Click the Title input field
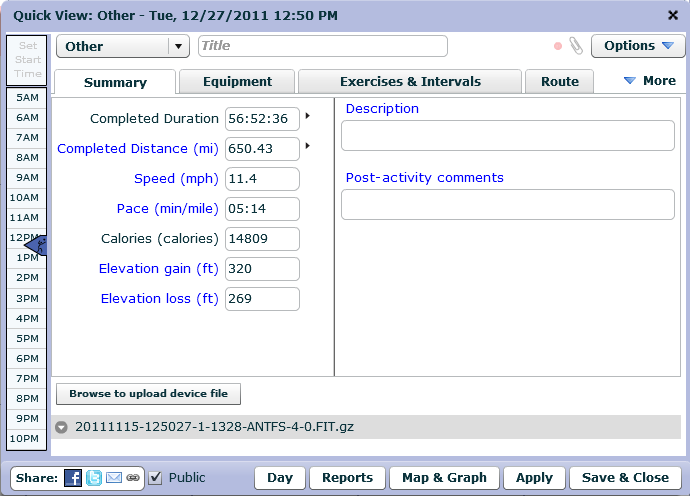The image size is (690, 496). [323, 46]
